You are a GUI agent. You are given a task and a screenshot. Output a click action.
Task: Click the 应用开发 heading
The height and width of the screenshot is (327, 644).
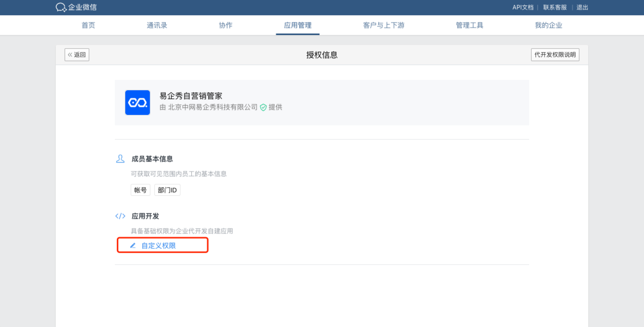[145, 216]
